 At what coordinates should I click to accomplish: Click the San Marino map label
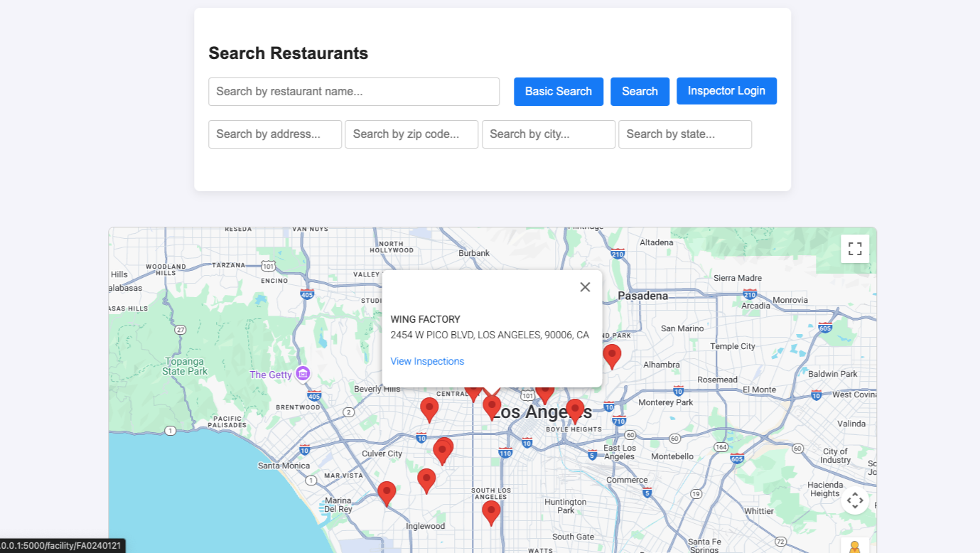pos(682,328)
